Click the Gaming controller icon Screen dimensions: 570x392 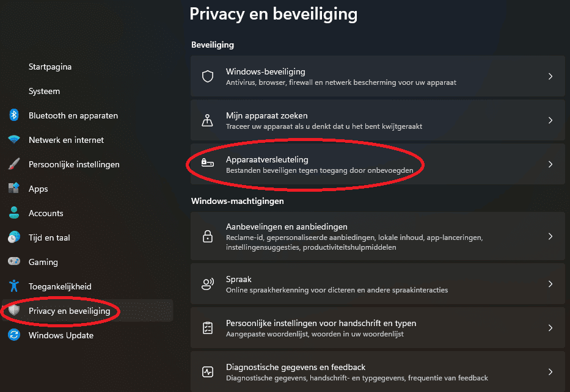tap(14, 262)
